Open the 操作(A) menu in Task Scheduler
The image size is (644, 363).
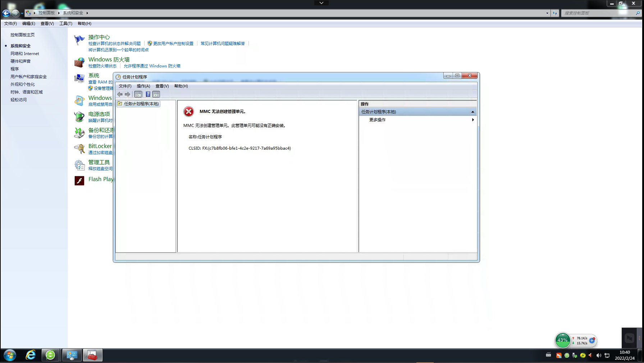coord(143,86)
